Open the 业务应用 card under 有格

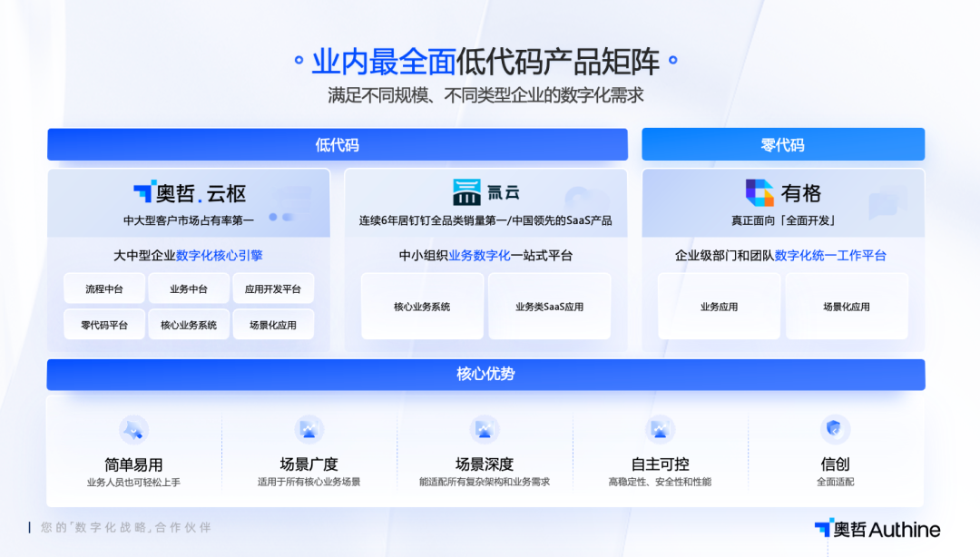719,307
